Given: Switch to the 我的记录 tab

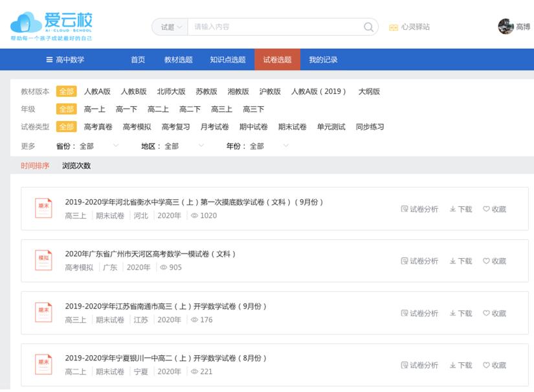Looking at the screenshot, I should tap(322, 59).
